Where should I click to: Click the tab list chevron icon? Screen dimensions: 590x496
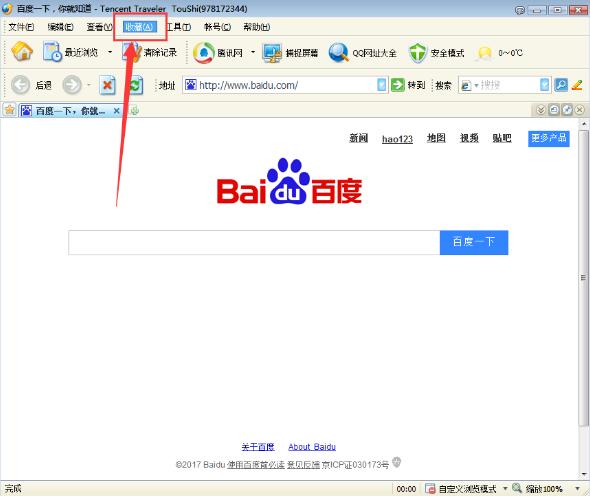(x=540, y=110)
